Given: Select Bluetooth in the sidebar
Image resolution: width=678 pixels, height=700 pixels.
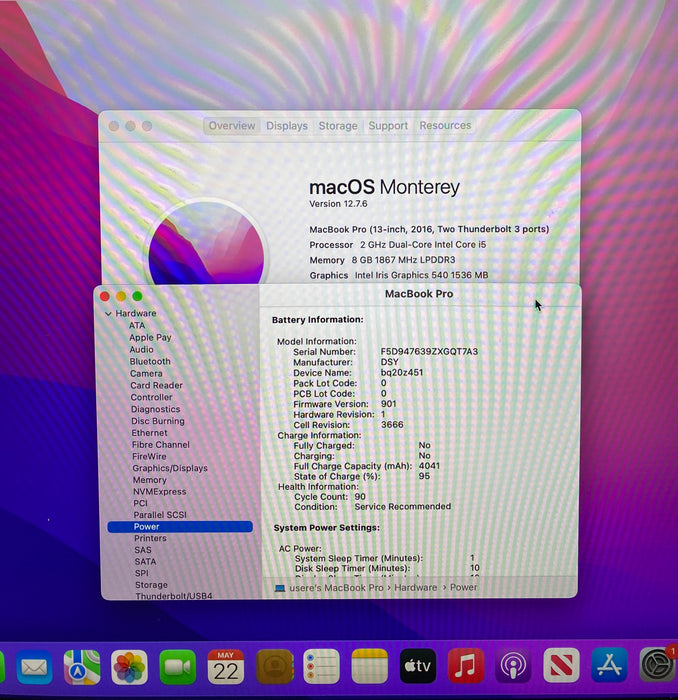Looking at the screenshot, I should [150, 362].
